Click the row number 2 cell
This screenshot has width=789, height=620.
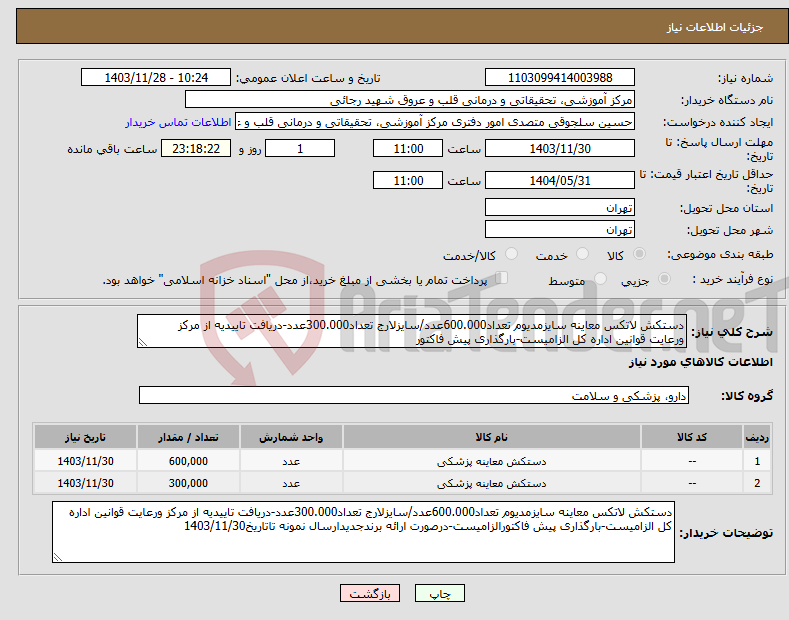[757, 483]
